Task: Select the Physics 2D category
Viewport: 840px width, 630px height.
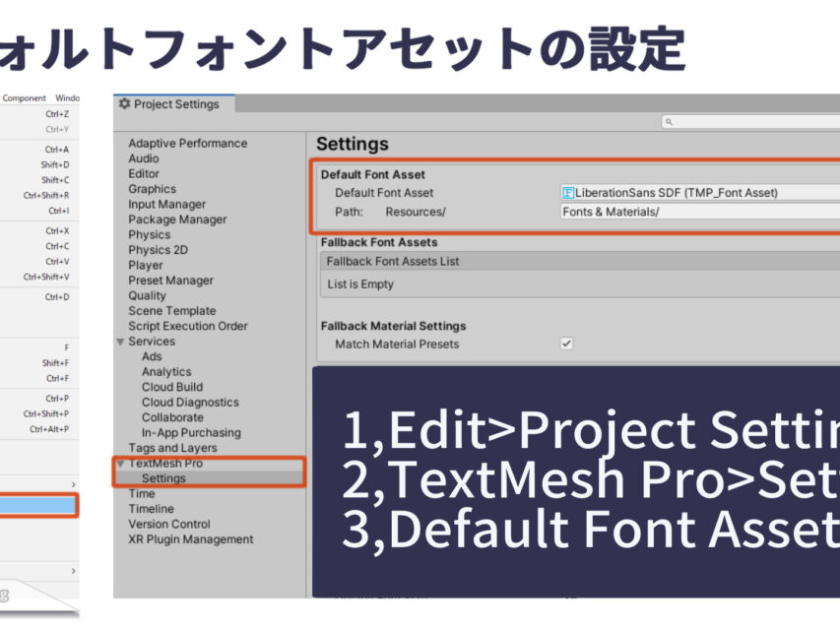Action: [x=158, y=250]
